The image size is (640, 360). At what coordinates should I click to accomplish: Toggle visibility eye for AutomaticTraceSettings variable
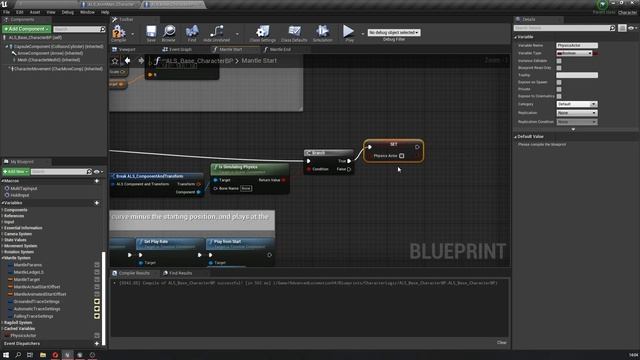[97, 309]
